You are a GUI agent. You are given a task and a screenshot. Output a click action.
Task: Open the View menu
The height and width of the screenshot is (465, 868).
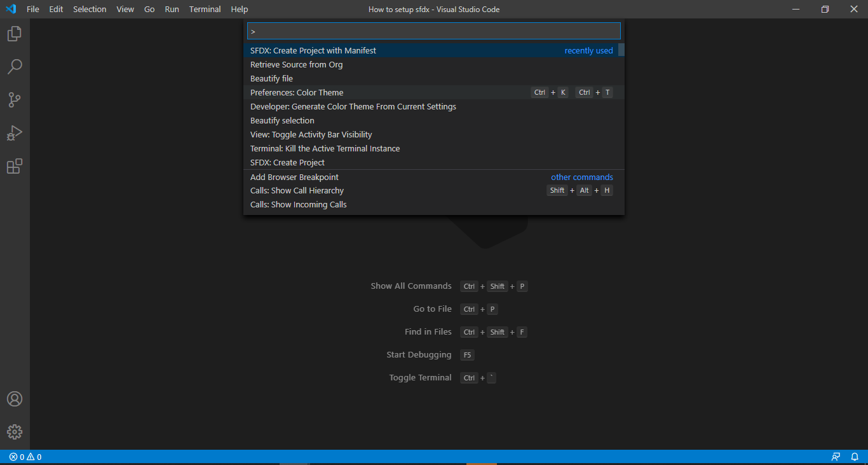125,9
